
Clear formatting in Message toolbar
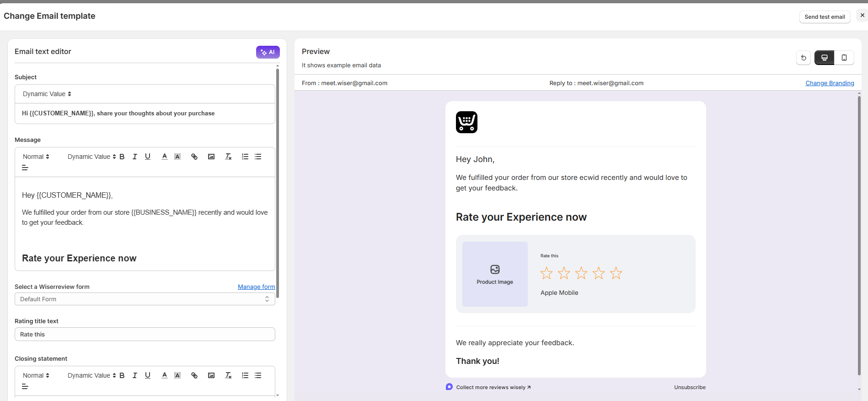228,157
